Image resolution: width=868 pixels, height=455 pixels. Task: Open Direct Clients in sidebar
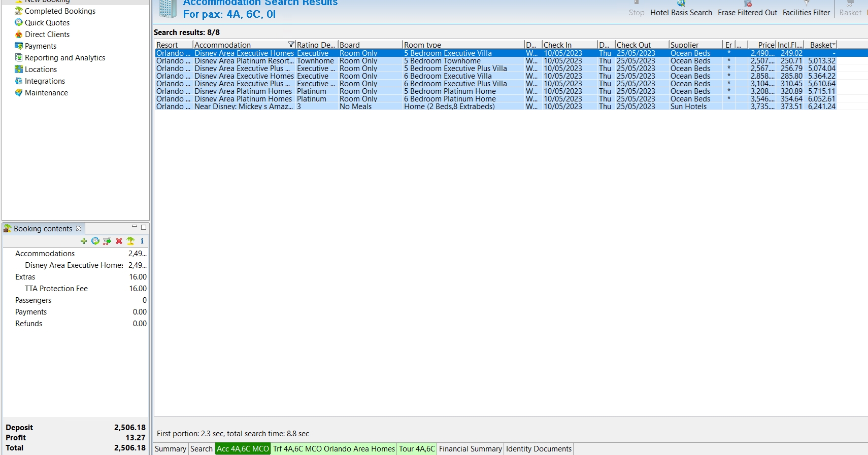[x=47, y=34]
